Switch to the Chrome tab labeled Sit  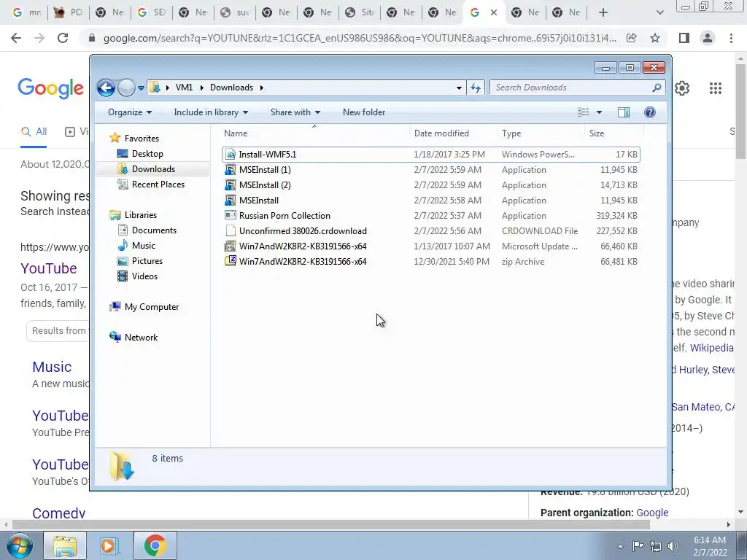pos(360,12)
